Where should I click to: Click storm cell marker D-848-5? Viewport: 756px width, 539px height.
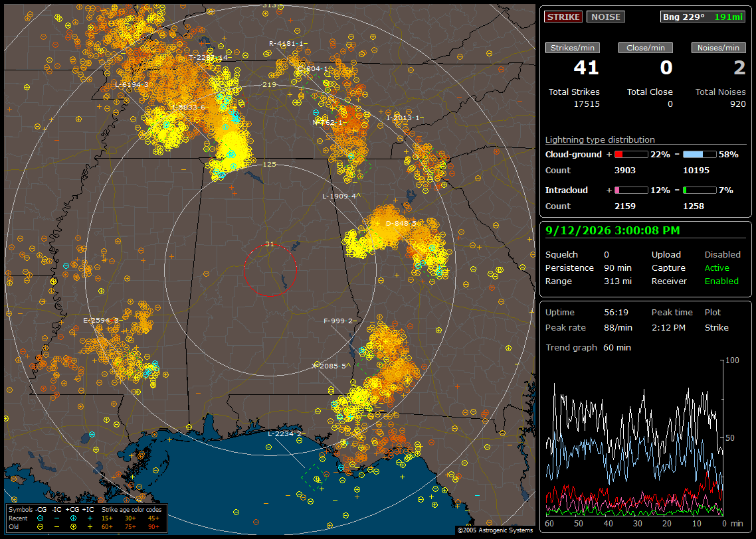click(x=401, y=224)
